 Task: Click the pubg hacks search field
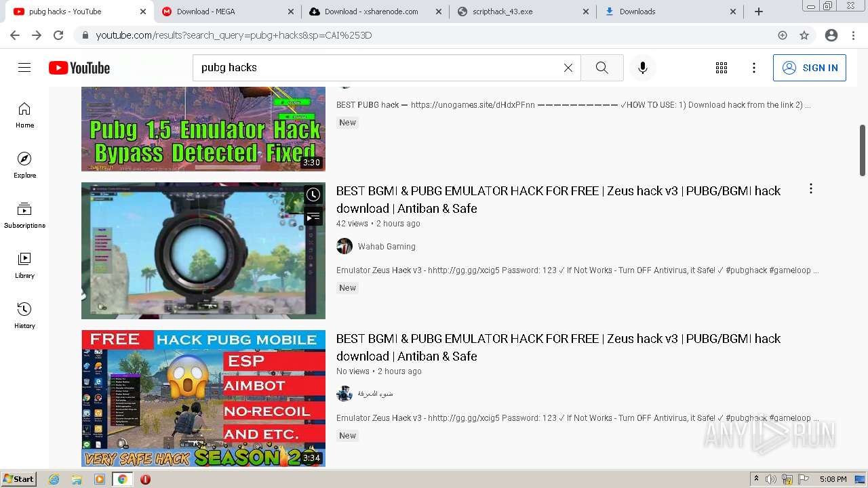tap(387, 68)
